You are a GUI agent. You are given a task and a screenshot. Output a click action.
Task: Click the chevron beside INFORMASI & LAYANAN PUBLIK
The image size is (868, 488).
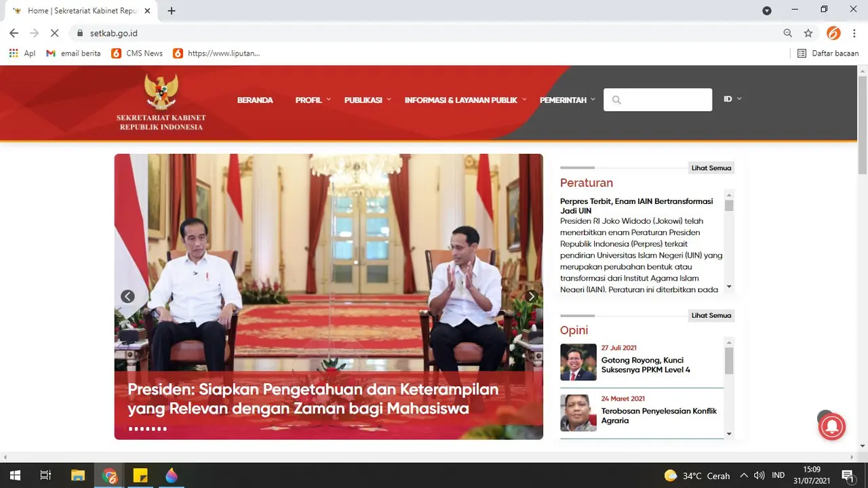tap(524, 99)
